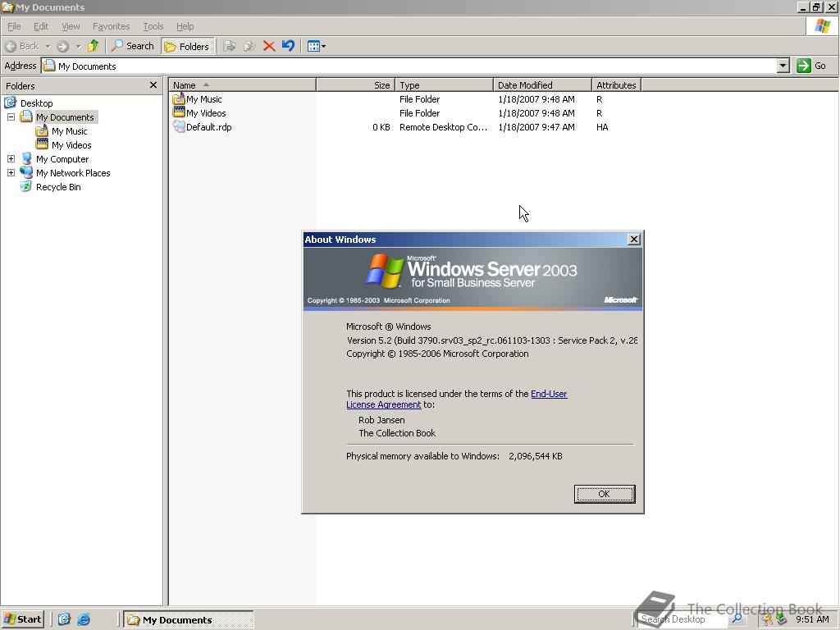Select My Network Places in the tree

click(x=73, y=173)
